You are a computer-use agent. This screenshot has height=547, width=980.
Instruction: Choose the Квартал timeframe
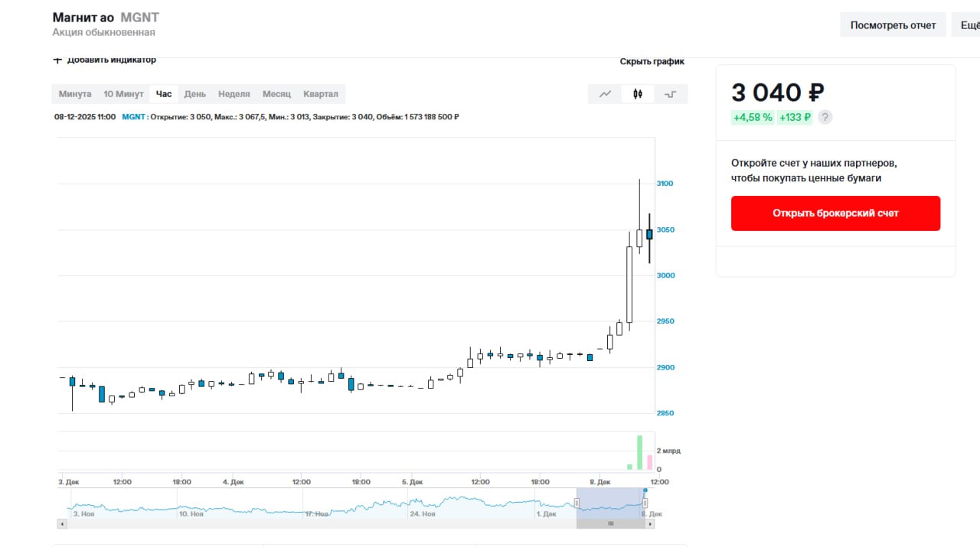tap(320, 94)
